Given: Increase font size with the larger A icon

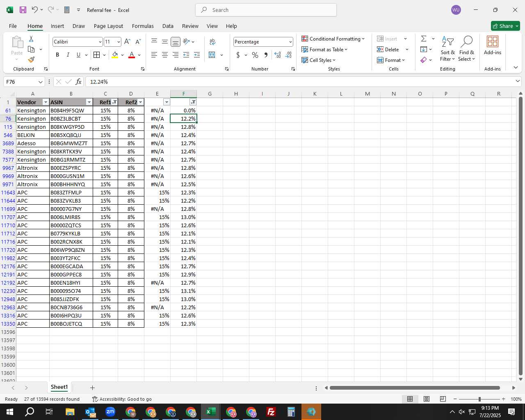Looking at the screenshot, I should coord(127,41).
